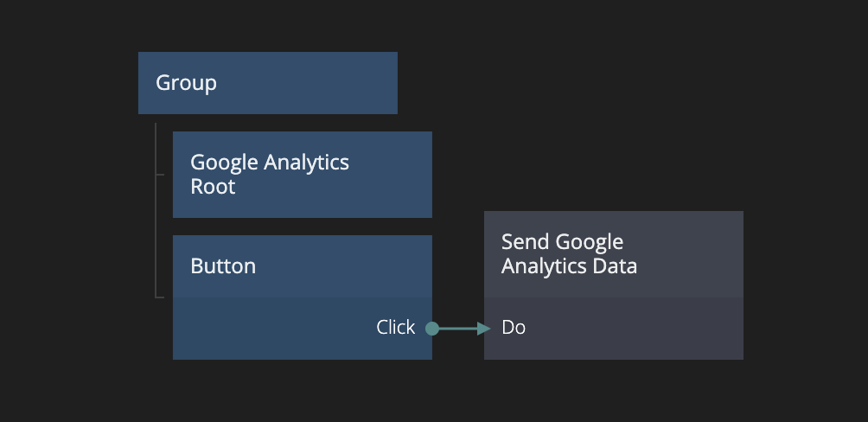Image resolution: width=868 pixels, height=422 pixels.
Task: Click the word "Group" in the top node
Action: 186,83
